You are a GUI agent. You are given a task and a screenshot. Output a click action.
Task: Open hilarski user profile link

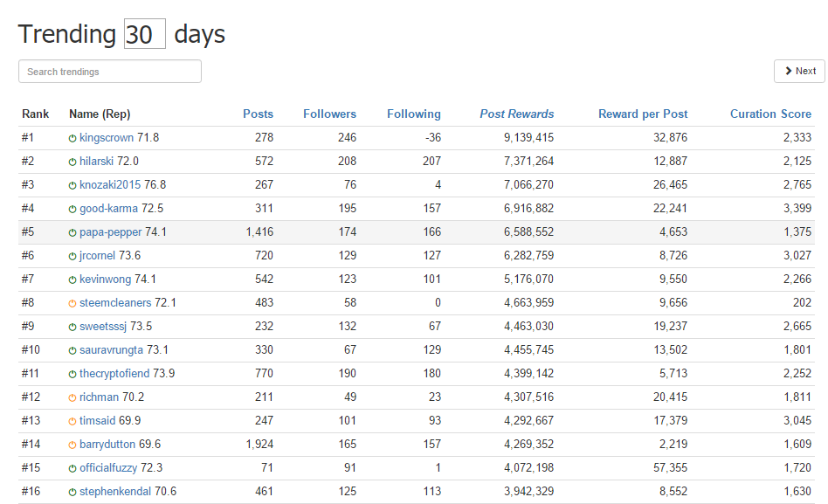96,161
